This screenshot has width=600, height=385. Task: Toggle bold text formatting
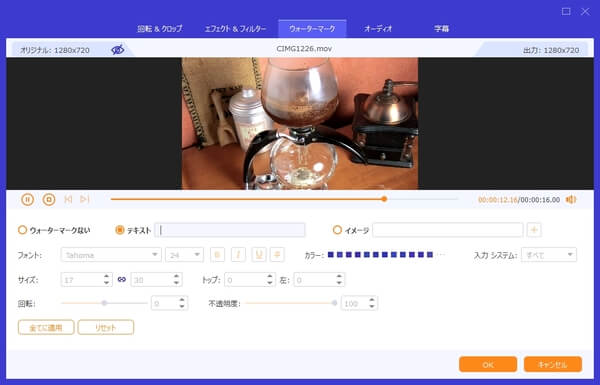click(x=217, y=255)
